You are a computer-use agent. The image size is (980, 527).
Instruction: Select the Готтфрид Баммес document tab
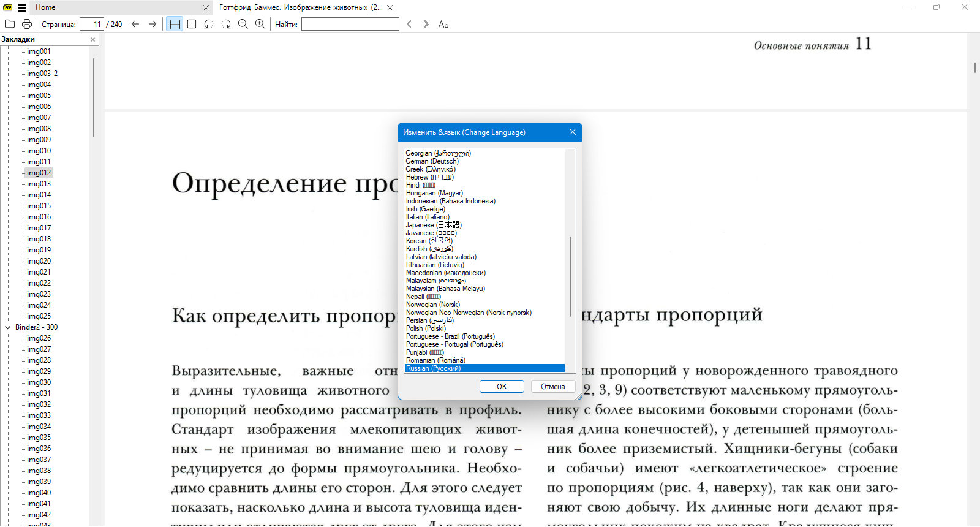[301, 7]
